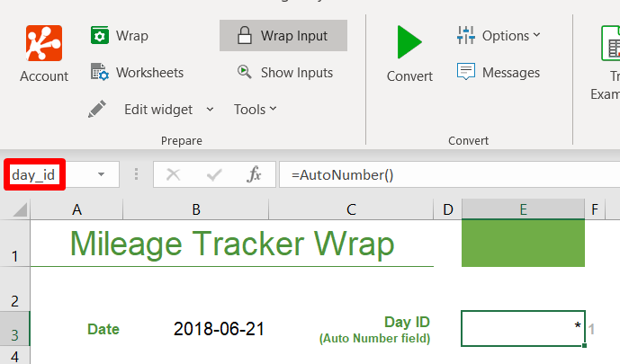Click the Wrap gear icon

pyautogui.click(x=100, y=36)
